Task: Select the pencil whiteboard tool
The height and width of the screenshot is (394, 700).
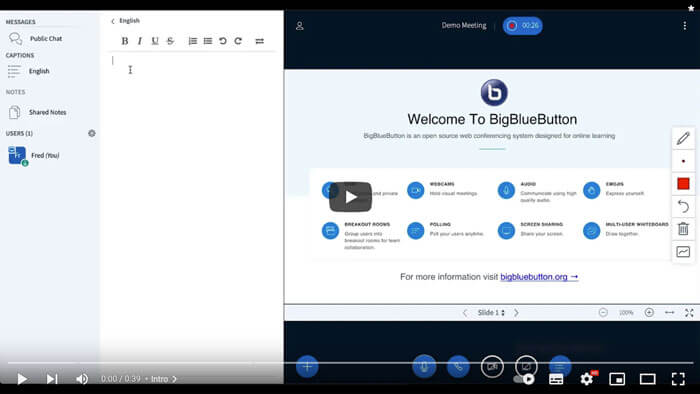Action: pos(683,138)
